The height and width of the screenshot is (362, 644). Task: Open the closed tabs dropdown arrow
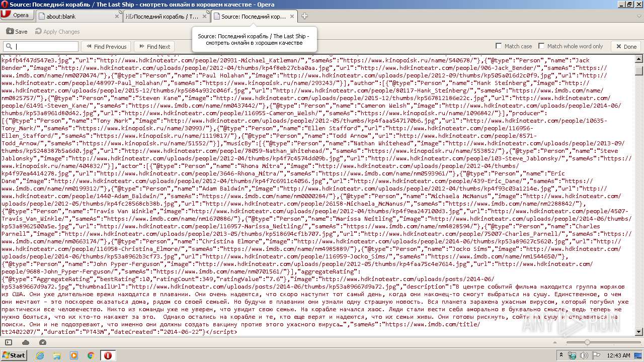tap(638, 16)
